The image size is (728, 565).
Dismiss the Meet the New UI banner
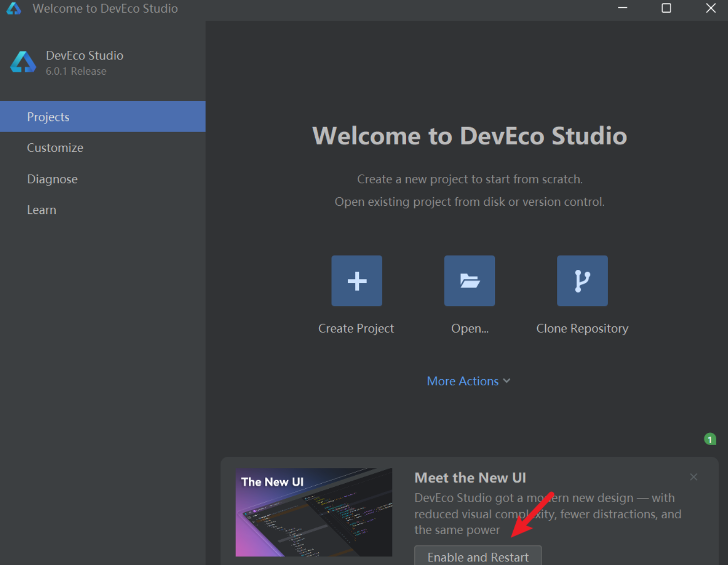[x=693, y=477]
